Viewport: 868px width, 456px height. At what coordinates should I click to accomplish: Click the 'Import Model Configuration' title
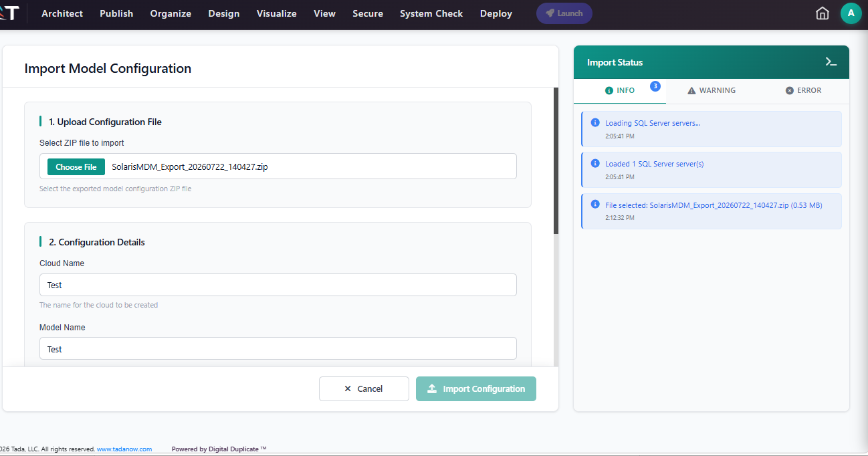coord(108,68)
